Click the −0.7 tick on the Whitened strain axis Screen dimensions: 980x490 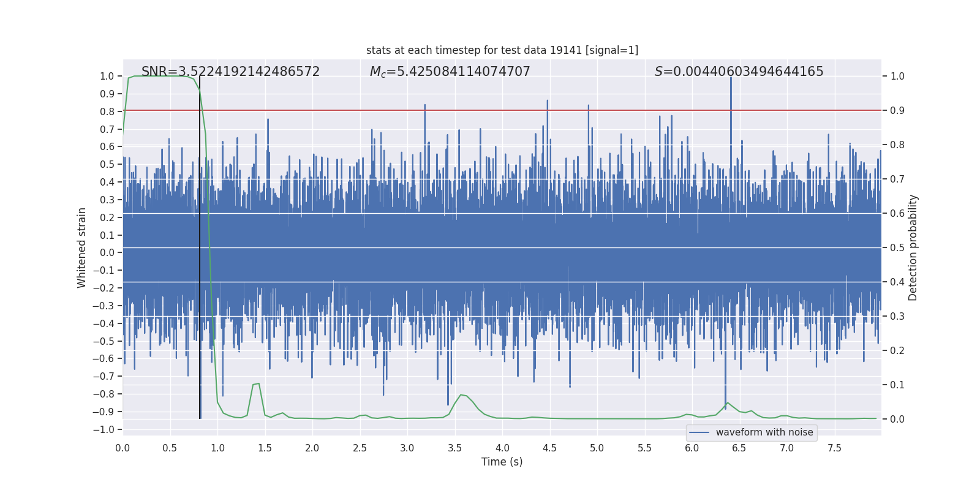pos(104,376)
